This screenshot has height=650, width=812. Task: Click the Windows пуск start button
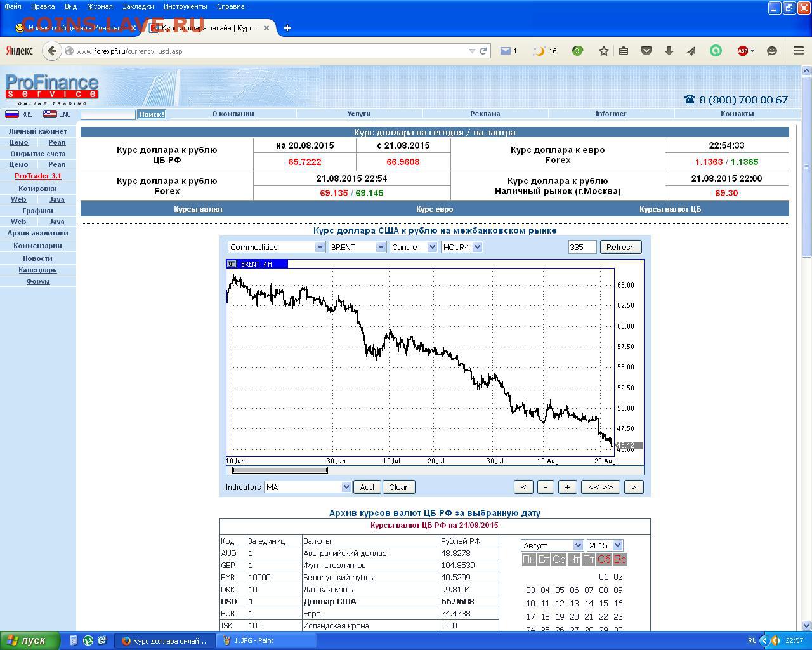coord(30,640)
